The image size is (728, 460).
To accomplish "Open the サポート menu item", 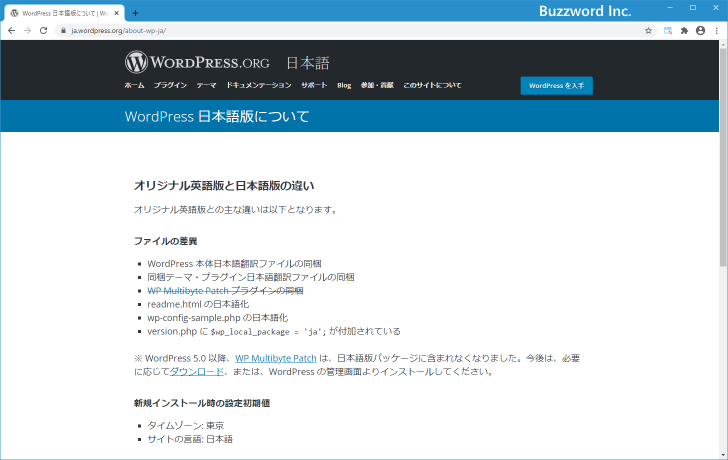I will click(x=314, y=85).
